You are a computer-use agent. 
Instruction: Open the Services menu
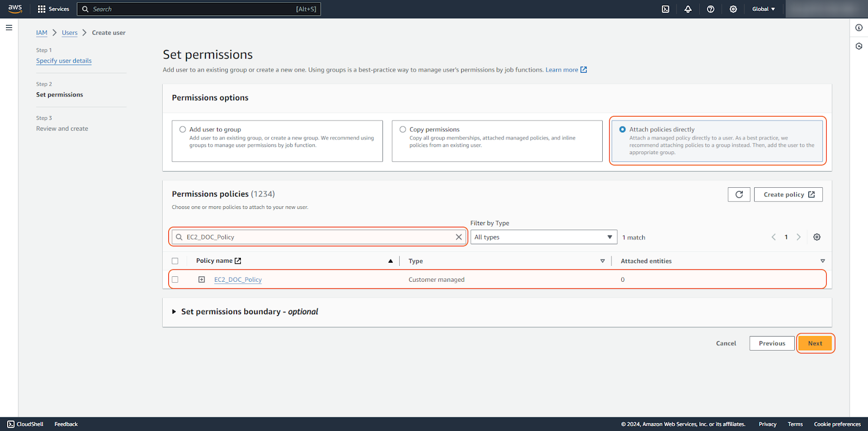point(54,9)
